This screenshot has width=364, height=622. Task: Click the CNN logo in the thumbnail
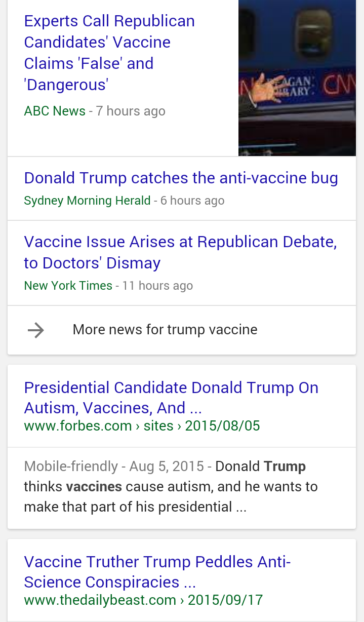[x=340, y=85]
